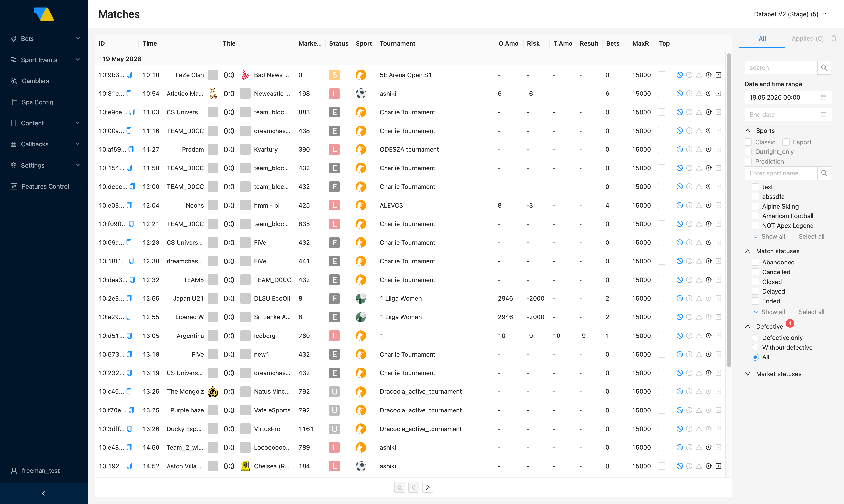
Task: Click the warning triangle in the Neons row
Action: point(699,205)
